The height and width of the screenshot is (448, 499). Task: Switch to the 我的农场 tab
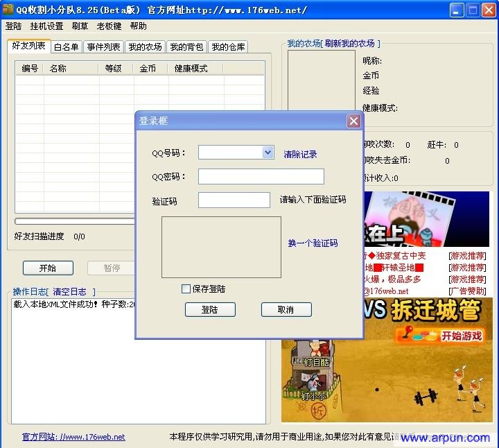(145, 47)
